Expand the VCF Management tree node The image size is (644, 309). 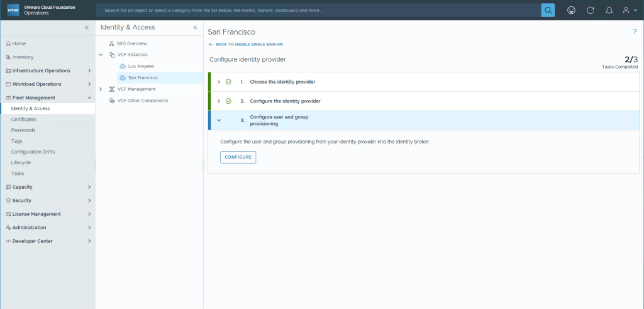click(x=101, y=89)
